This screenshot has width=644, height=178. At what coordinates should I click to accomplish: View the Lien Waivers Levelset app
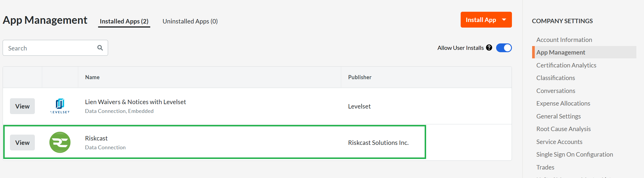(x=22, y=106)
